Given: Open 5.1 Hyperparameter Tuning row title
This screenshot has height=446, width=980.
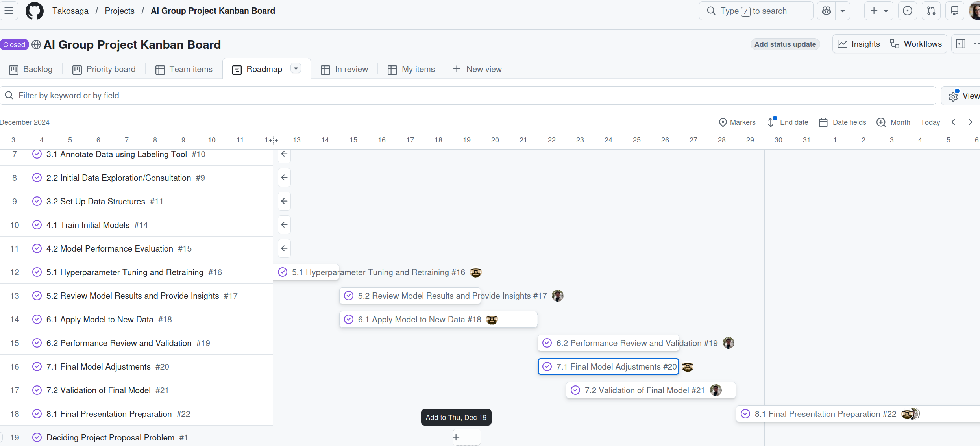Looking at the screenshot, I should pos(125,272).
